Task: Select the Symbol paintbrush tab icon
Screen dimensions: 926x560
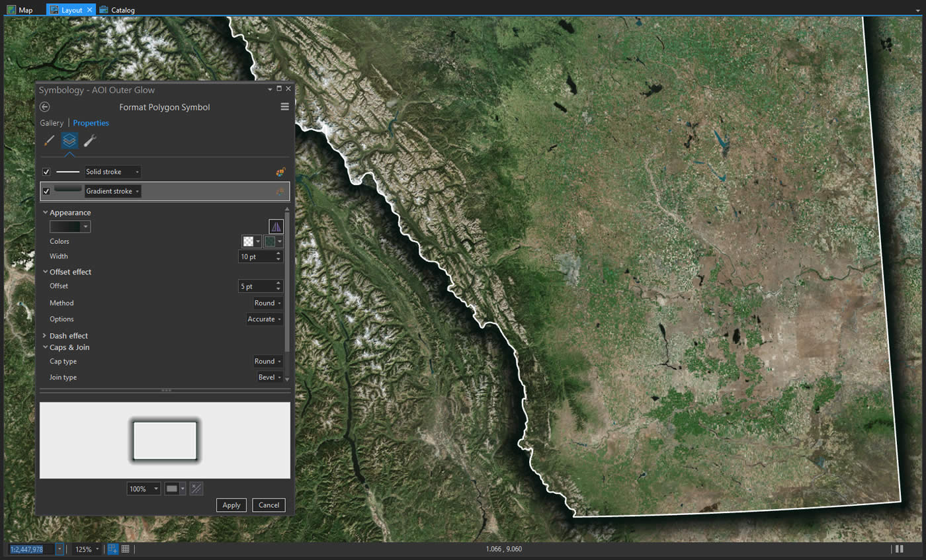Action: tap(49, 140)
